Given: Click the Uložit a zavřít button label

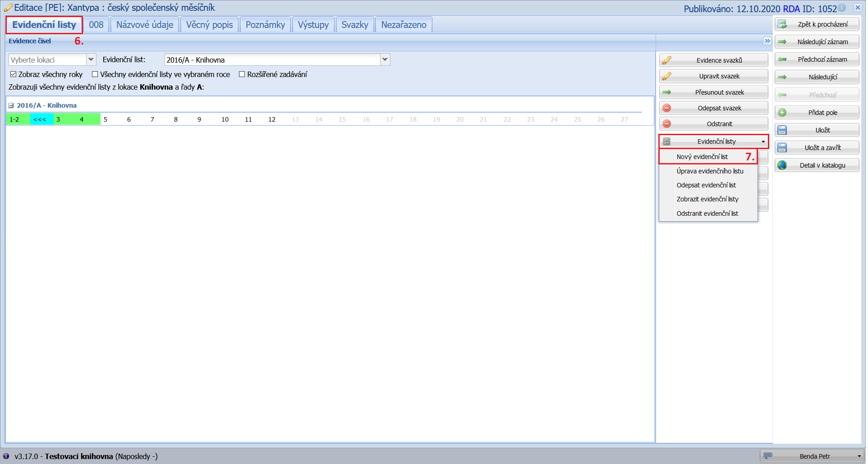Looking at the screenshot, I should [822, 148].
